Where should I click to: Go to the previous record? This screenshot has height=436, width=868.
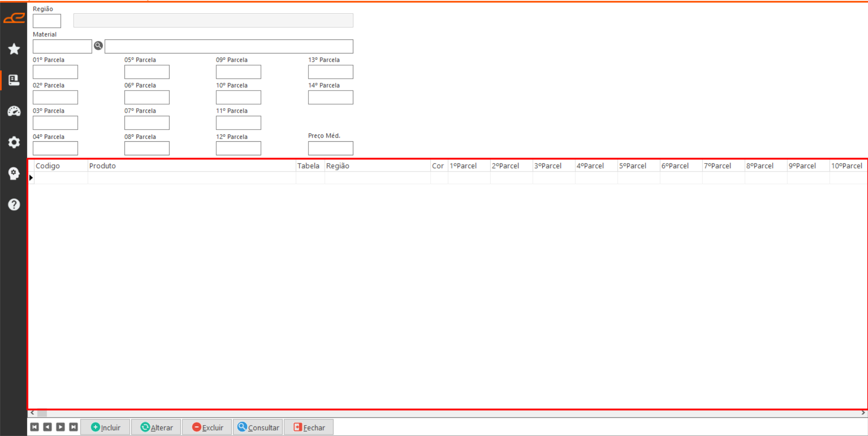47,427
